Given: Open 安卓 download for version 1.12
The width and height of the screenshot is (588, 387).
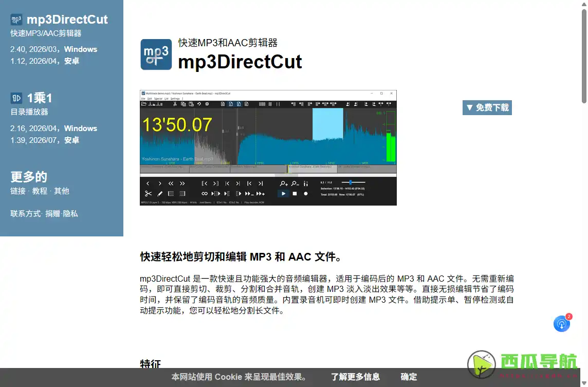Looking at the screenshot, I should [x=71, y=61].
